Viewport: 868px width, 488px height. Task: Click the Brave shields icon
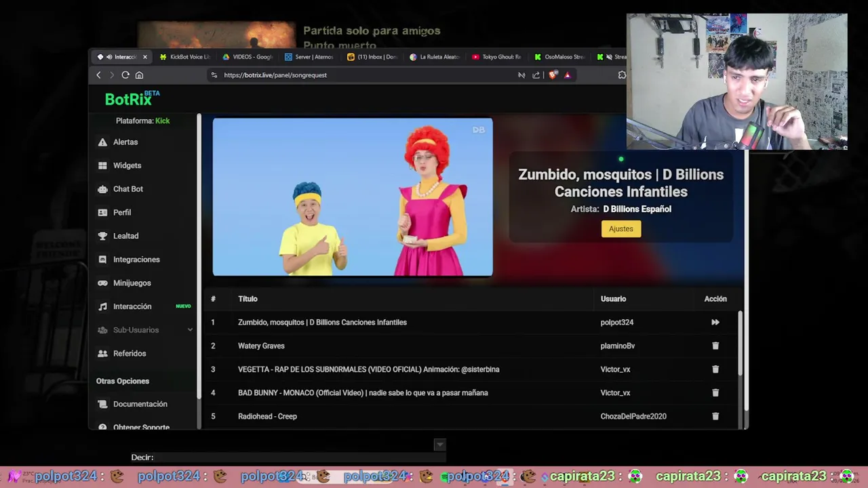point(553,75)
